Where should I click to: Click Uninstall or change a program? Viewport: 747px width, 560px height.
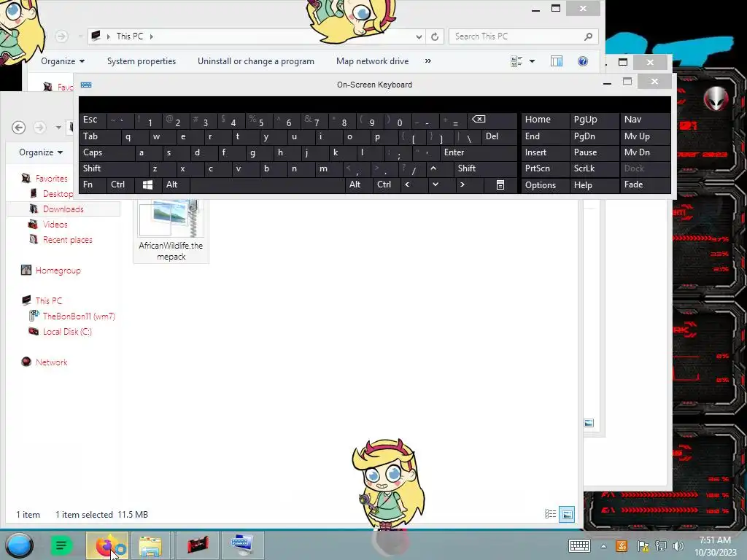pyautogui.click(x=256, y=61)
